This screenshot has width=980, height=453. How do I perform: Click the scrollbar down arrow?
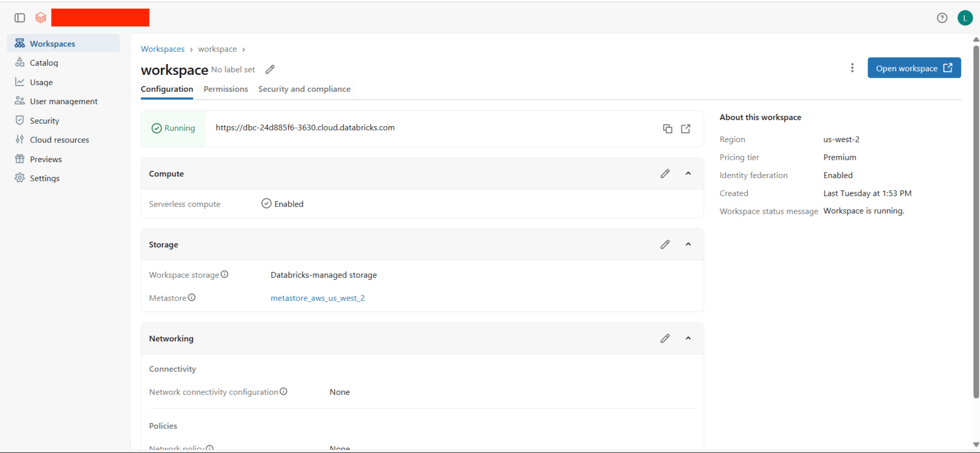(x=976, y=444)
